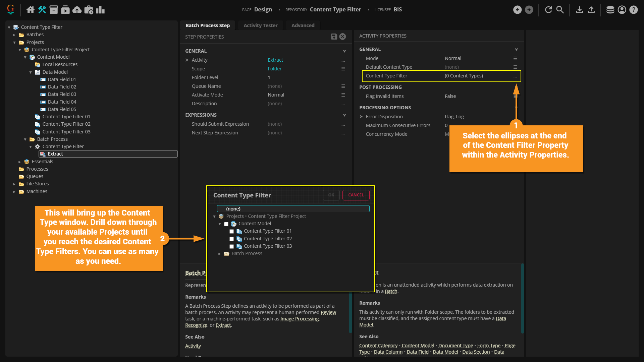This screenshot has width=644, height=362.
Task: Follow the Review link in remarks
Action: (328, 312)
